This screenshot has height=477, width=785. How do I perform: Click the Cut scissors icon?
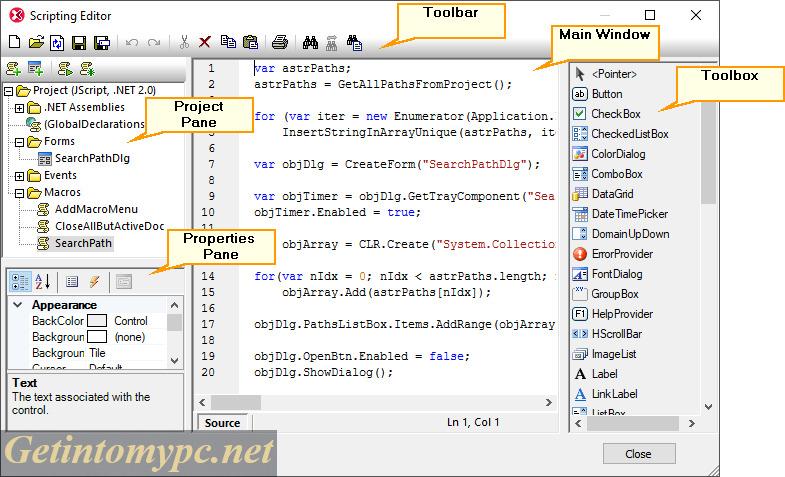pos(184,43)
